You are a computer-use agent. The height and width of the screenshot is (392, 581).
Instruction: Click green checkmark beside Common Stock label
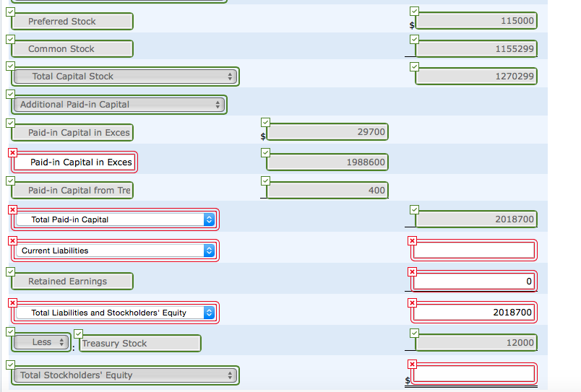pyautogui.click(x=10, y=39)
